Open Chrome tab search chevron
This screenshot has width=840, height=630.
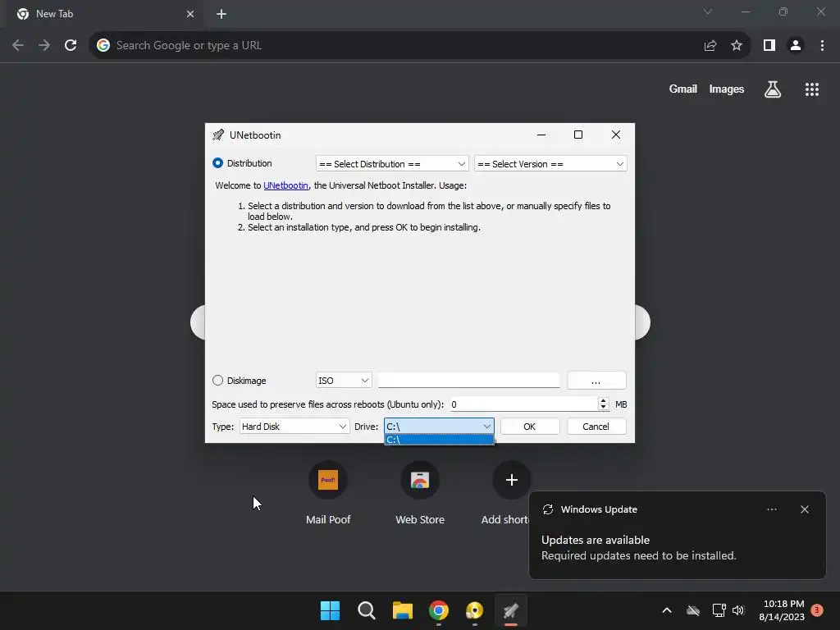click(708, 11)
